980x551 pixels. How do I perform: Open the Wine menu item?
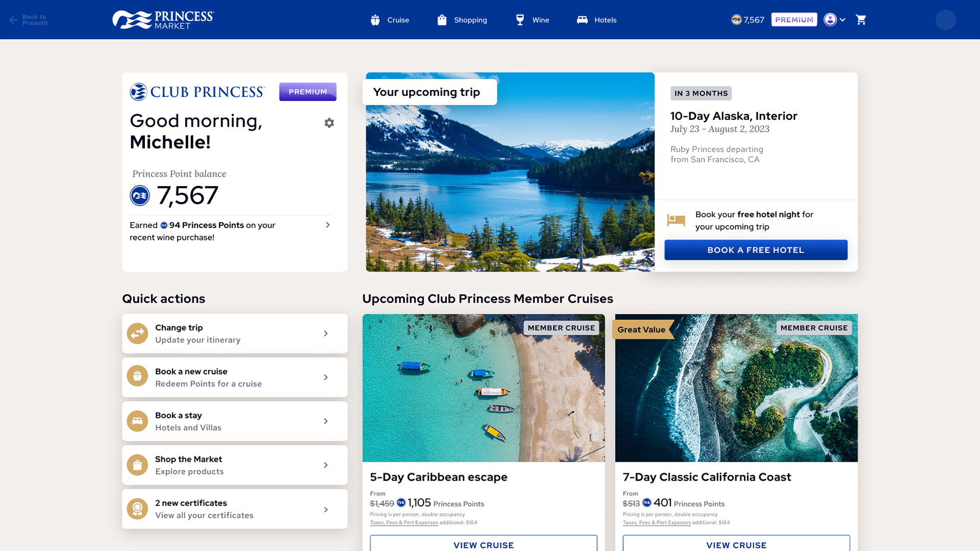(x=532, y=20)
